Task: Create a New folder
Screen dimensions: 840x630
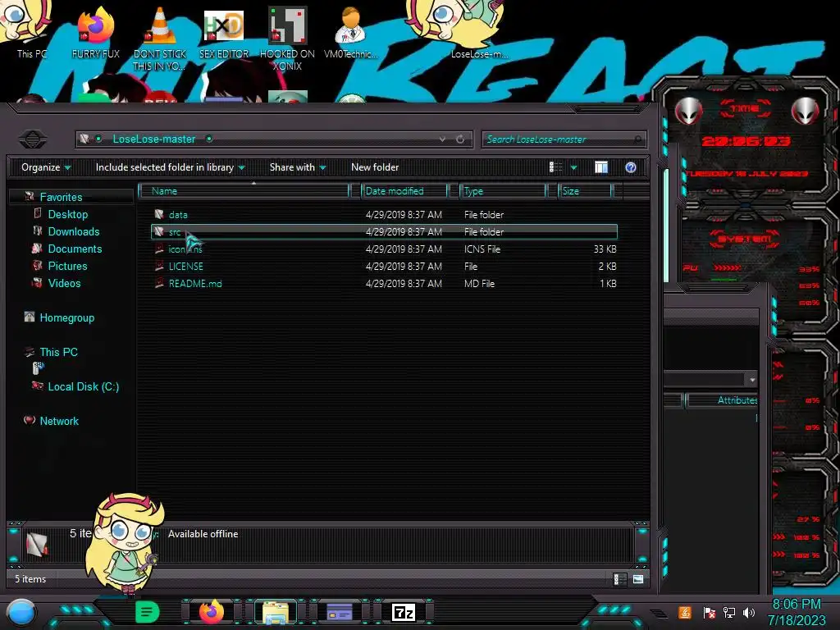Action: pyautogui.click(x=375, y=167)
